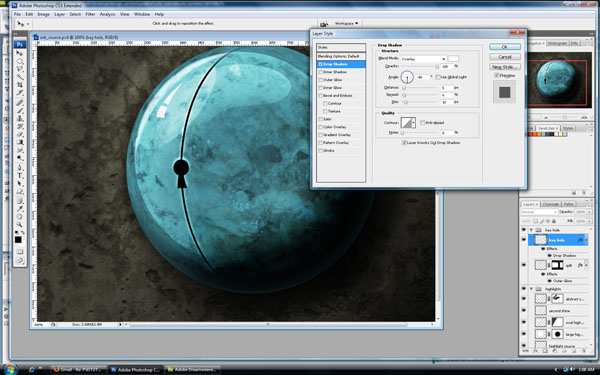Click the fx icon on key hole layer
Screen dimensions: 600x375
(580, 240)
